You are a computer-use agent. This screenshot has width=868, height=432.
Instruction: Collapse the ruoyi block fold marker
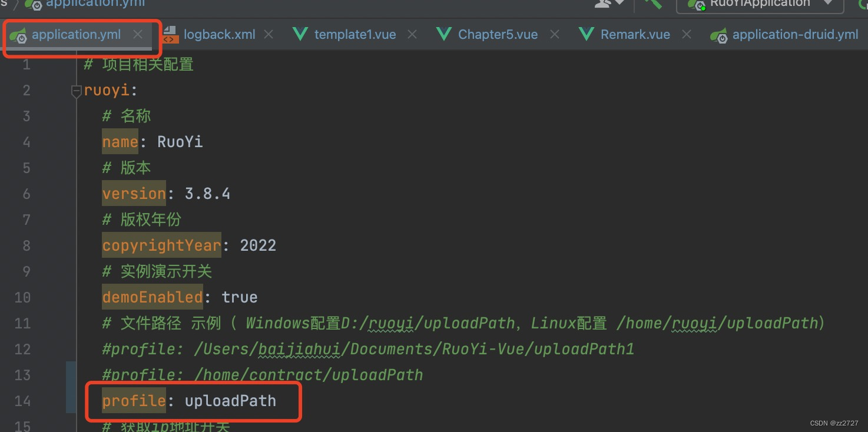coord(76,91)
